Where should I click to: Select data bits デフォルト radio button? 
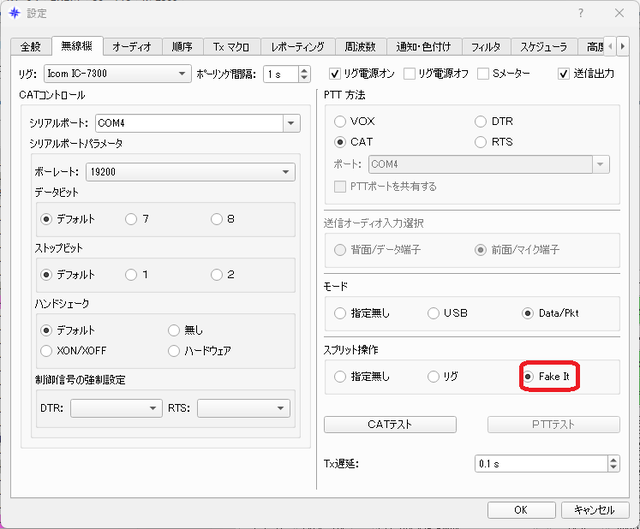[x=47, y=219]
